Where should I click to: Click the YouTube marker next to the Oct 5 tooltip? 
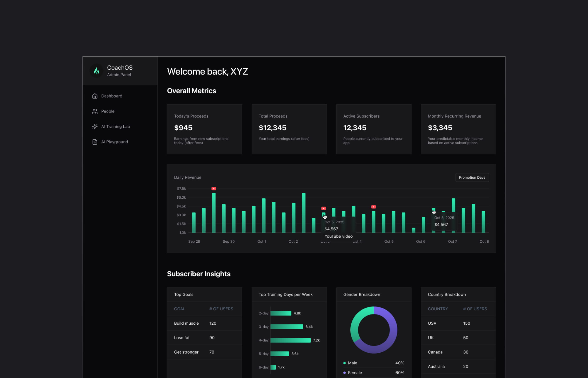pos(323,208)
